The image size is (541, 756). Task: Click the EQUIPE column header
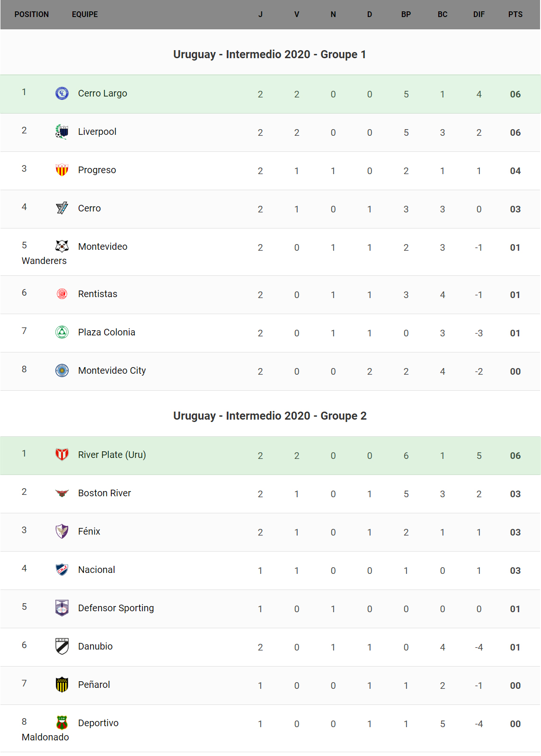click(x=85, y=14)
